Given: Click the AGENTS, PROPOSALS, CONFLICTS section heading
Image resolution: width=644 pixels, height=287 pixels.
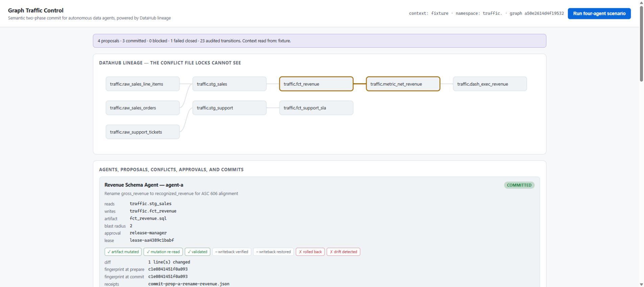Looking at the screenshot, I should pos(171,170).
